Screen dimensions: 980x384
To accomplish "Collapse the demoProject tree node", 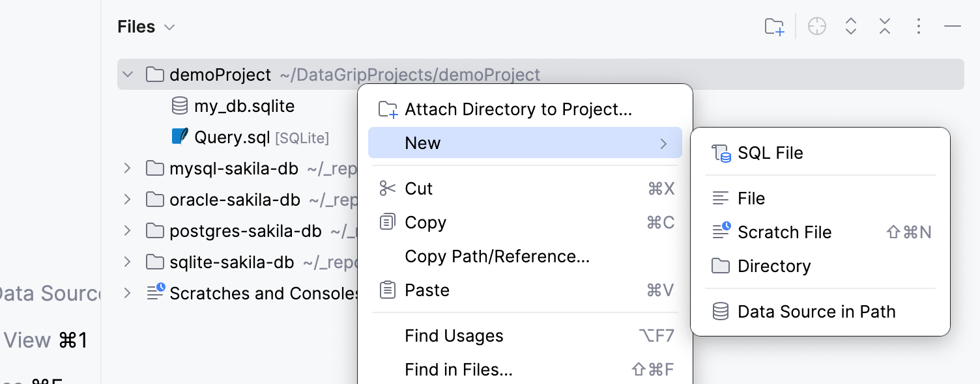I will [x=128, y=74].
